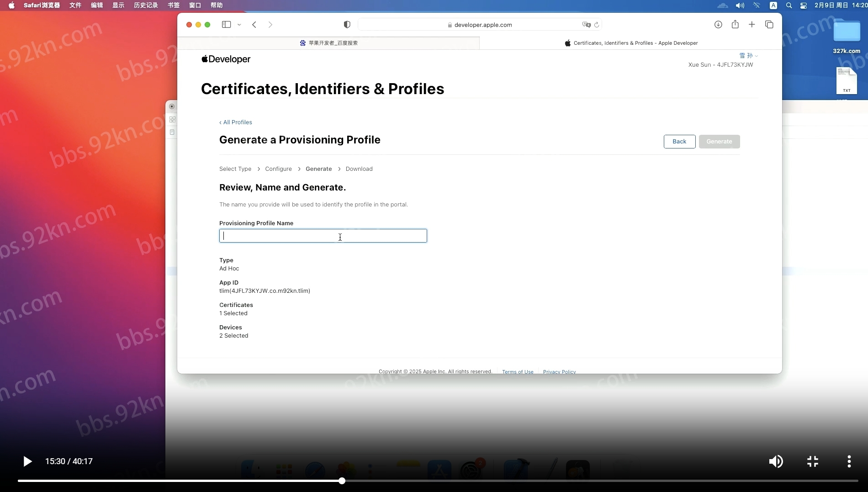Open the video player's more options menu

[849, 461]
